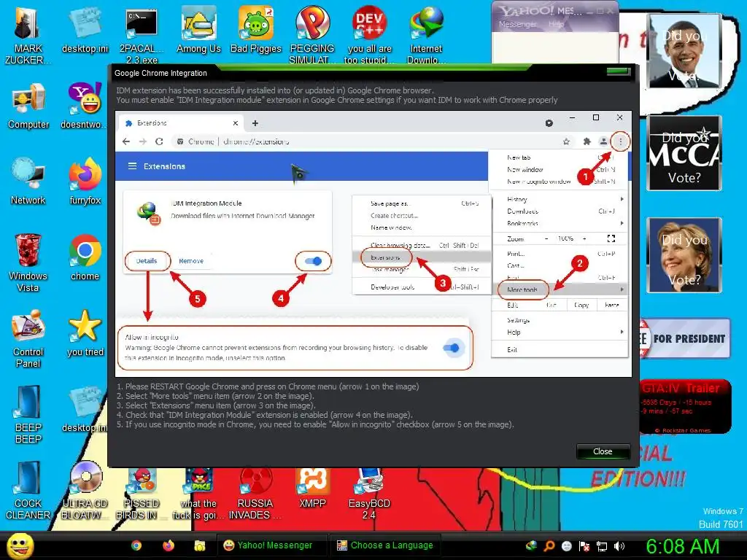Toggle the 'Allow in incognito' switch
The image size is (747, 560).
pyautogui.click(x=451, y=348)
